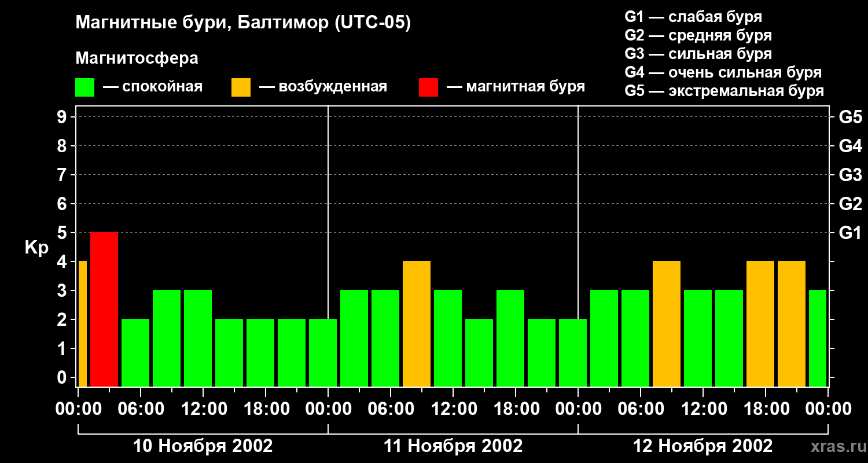Click the 'Магнитосфера' heading
The width and height of the screenshot is (868, 463).
137,58
